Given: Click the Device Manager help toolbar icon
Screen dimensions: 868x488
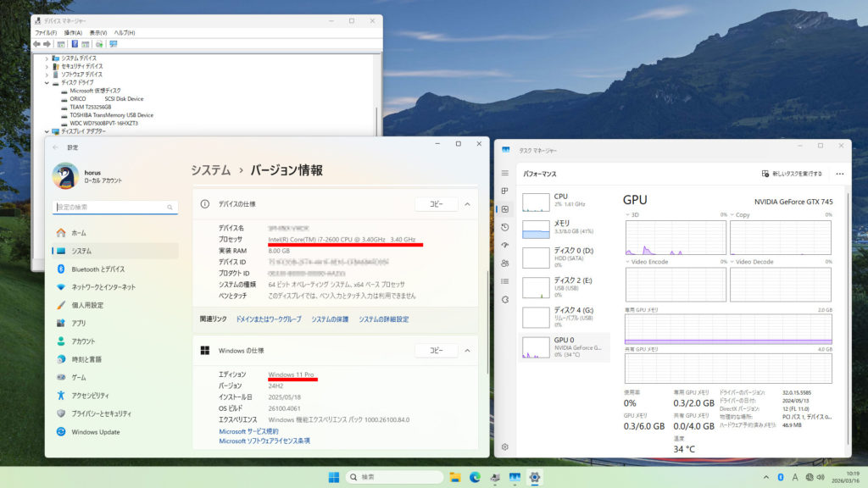Looking at the screenshot, I should click(75, 44).
